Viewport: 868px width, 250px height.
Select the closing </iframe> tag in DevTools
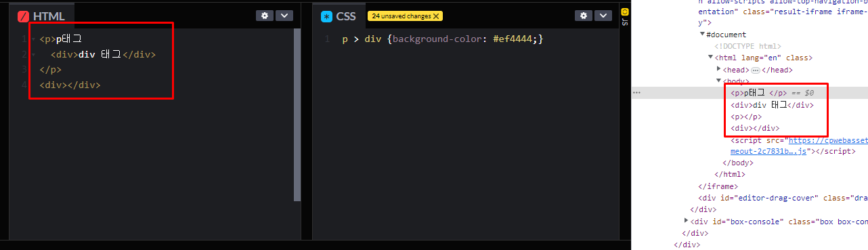click(718, 186)
